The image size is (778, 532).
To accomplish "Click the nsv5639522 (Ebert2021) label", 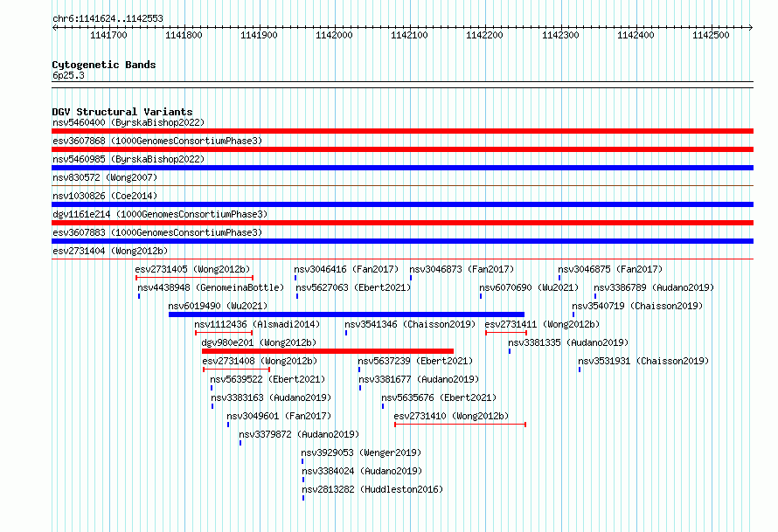I will coord(267,379).
